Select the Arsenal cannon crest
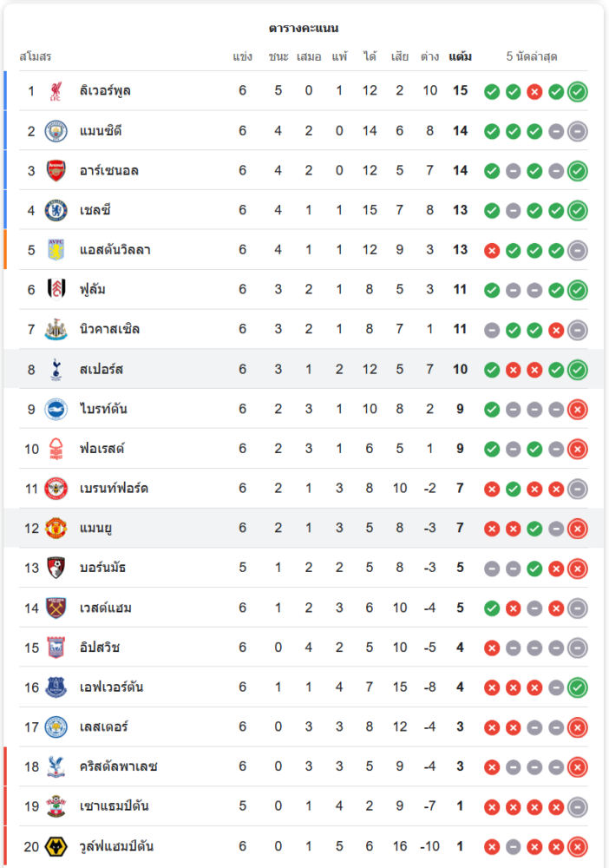The width and height of the screenshot is (609, 868). (x=56, y=170)
